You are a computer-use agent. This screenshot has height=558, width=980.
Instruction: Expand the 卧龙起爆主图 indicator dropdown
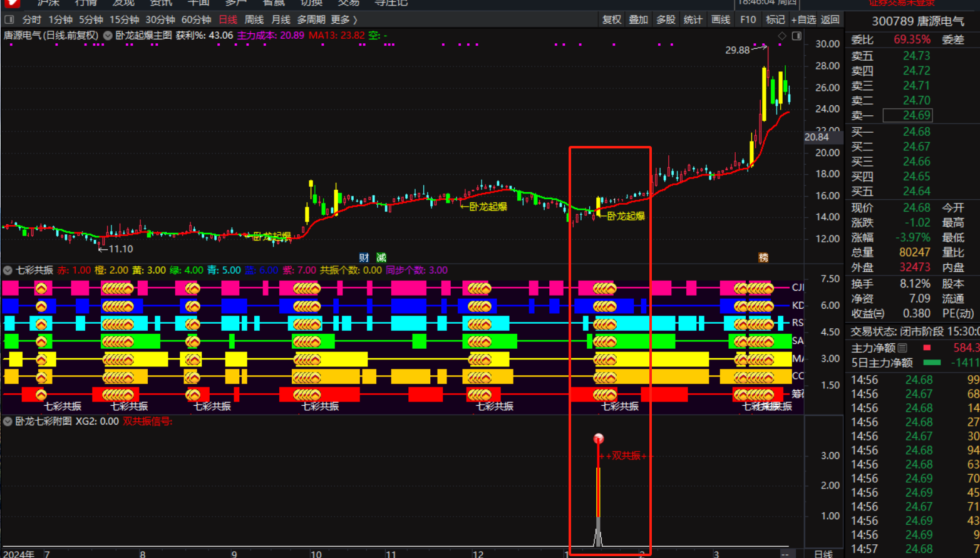click(108, 36)
